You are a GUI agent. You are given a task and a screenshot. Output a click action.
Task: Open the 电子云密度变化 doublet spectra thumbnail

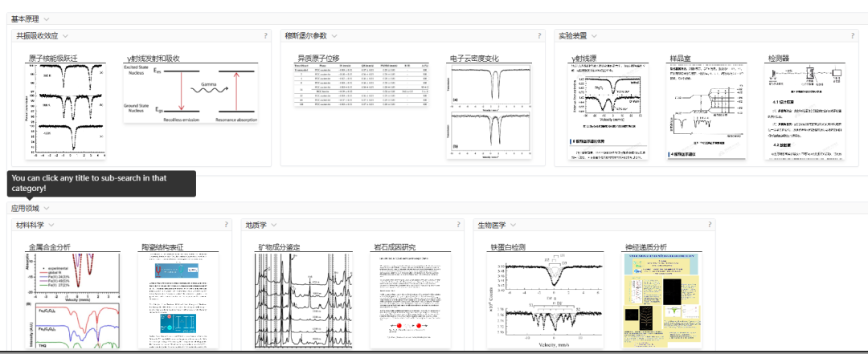tap(489, 112)
